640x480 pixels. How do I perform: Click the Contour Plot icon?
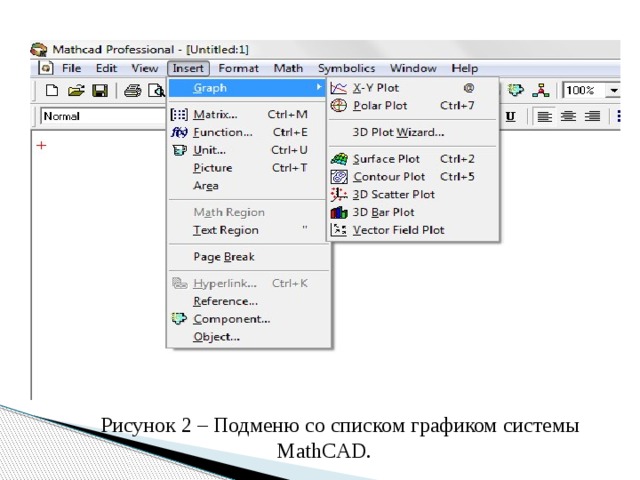(339, 177)
